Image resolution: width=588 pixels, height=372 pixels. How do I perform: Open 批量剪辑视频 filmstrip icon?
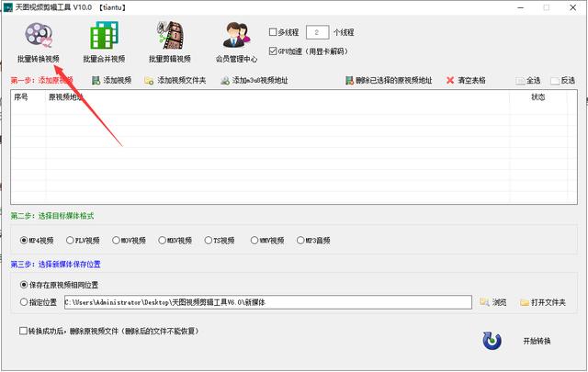pyautogui.click(x=170, y=35)
